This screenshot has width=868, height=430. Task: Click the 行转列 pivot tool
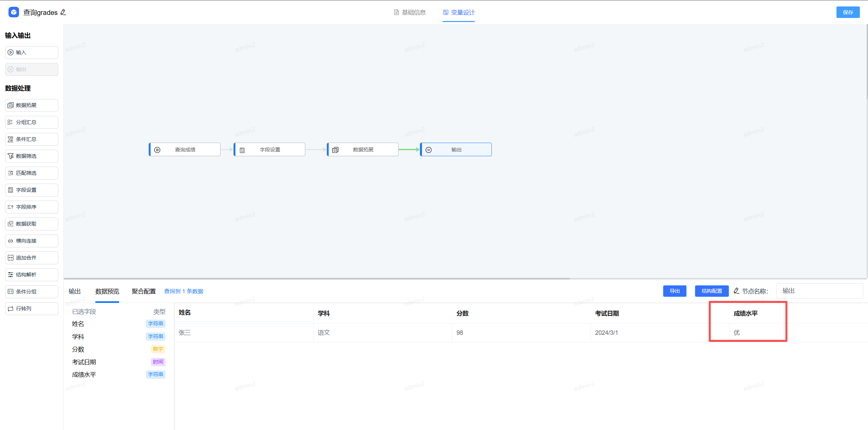[x=32, y=309]
